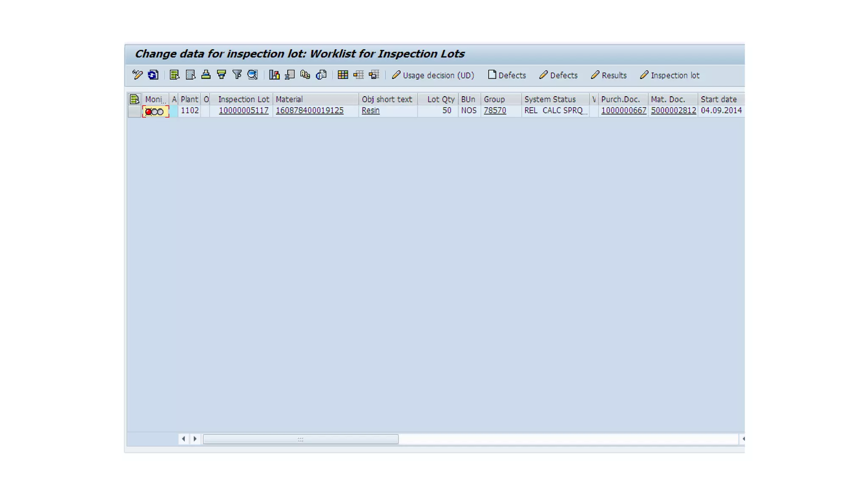Refresh the inspection lot worklist
This screenshot has width=868, height=496.
pyautogui.click(x=153, y=75)
